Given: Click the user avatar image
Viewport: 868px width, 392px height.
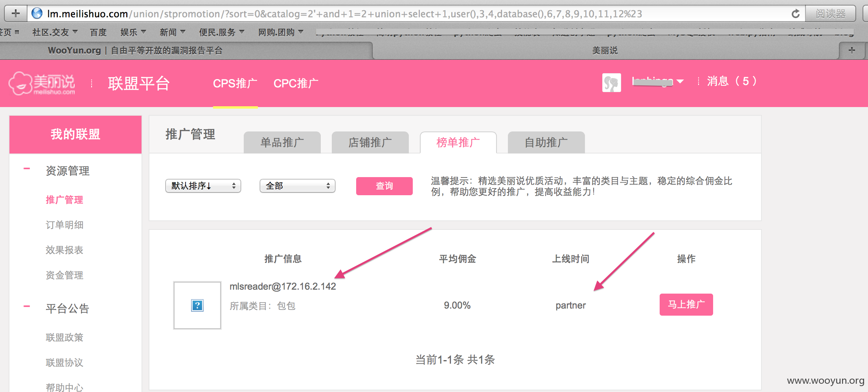Looking at the screenshot, I should (612, 83).
